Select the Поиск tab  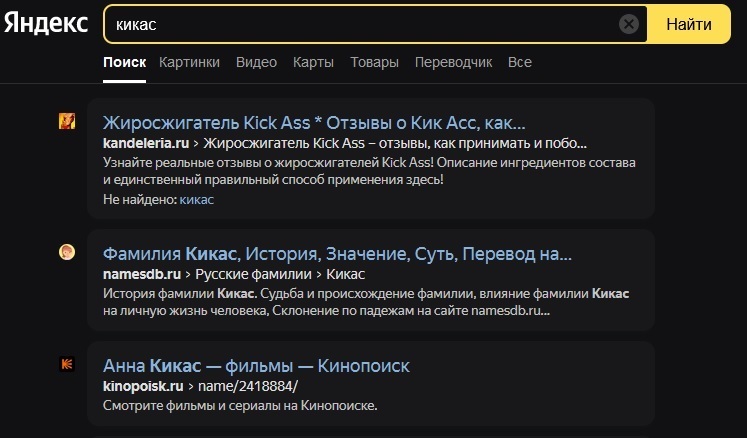pyautogui.click(x=124, y=62)
